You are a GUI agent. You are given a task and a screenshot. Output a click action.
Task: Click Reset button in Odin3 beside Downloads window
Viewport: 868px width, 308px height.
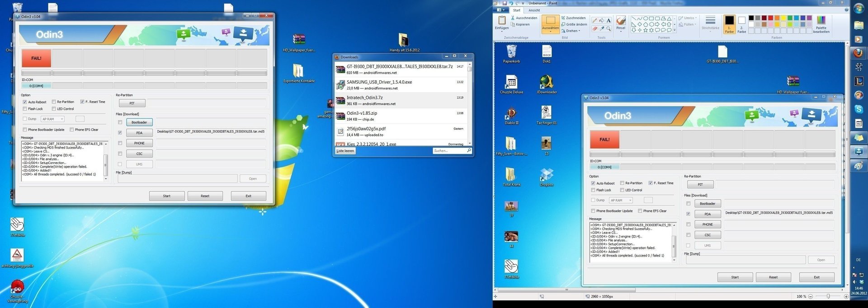click(x=205, y=196)
